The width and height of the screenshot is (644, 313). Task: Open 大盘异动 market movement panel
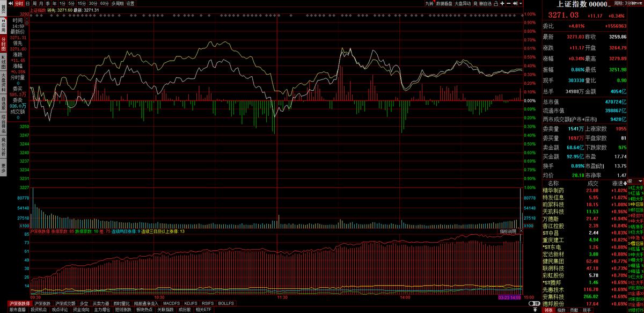(x=463, y=3)
